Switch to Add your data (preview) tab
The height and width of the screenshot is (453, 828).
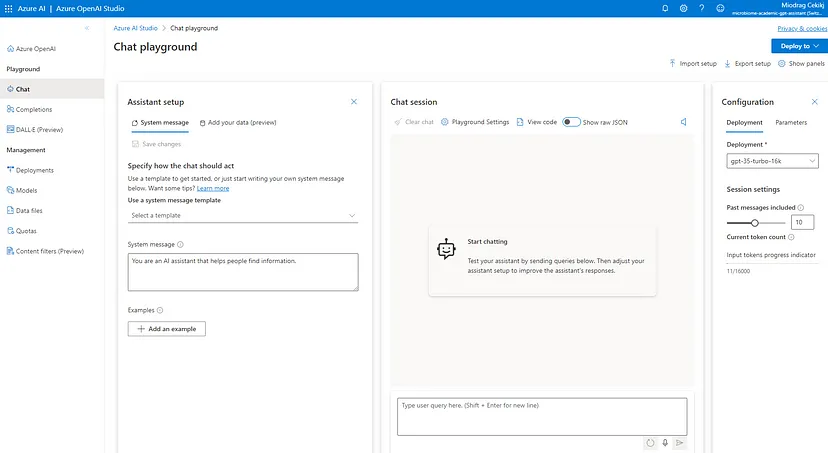[x=238, y=122]
